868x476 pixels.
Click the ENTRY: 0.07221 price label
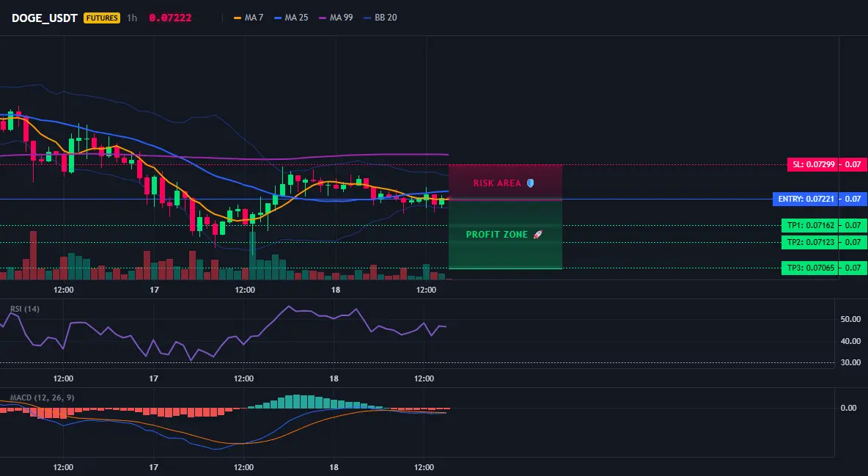806,199
